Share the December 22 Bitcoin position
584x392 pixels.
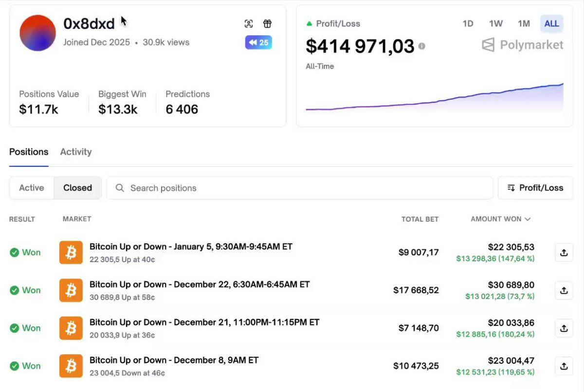click(x=564, y=290)
